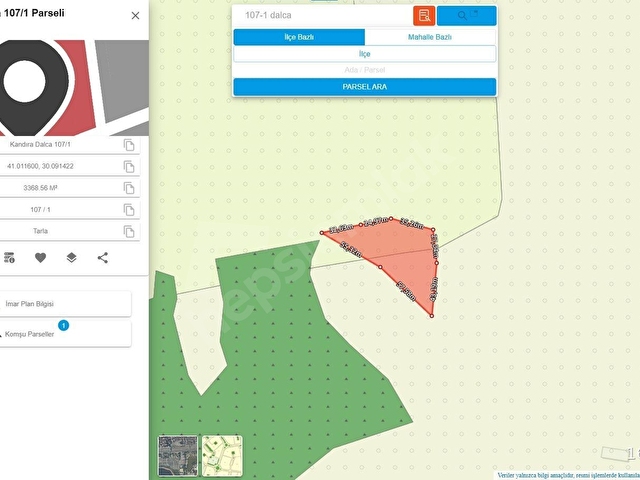Add parcel to favorites with heart icon

[40, 258]
